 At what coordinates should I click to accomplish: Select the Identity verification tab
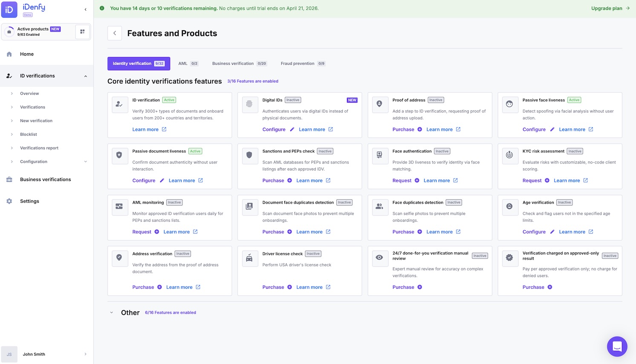coord(139,63)
